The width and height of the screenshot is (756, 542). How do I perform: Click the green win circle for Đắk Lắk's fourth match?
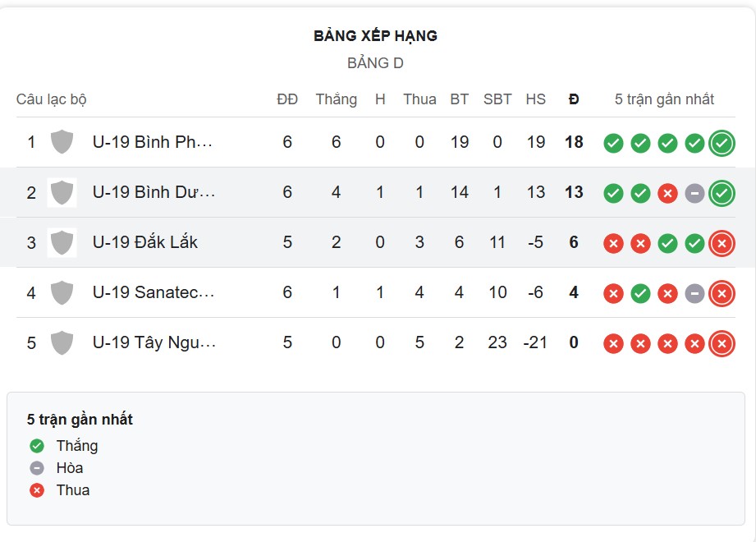[x=694, y=243]
